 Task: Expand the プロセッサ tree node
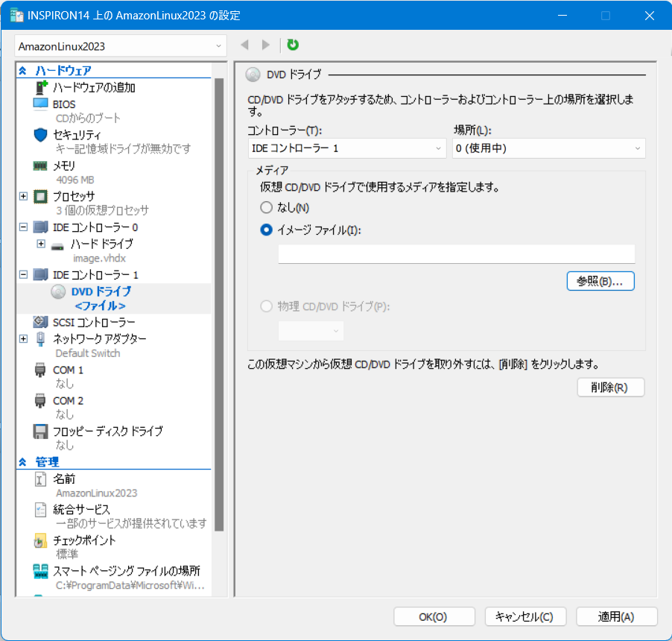23,196
